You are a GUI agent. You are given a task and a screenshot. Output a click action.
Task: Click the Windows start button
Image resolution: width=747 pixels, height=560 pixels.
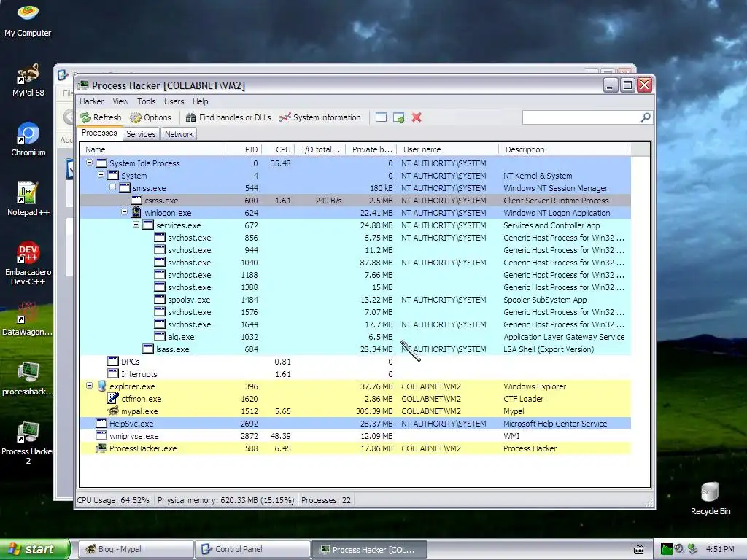coord(35,549)
